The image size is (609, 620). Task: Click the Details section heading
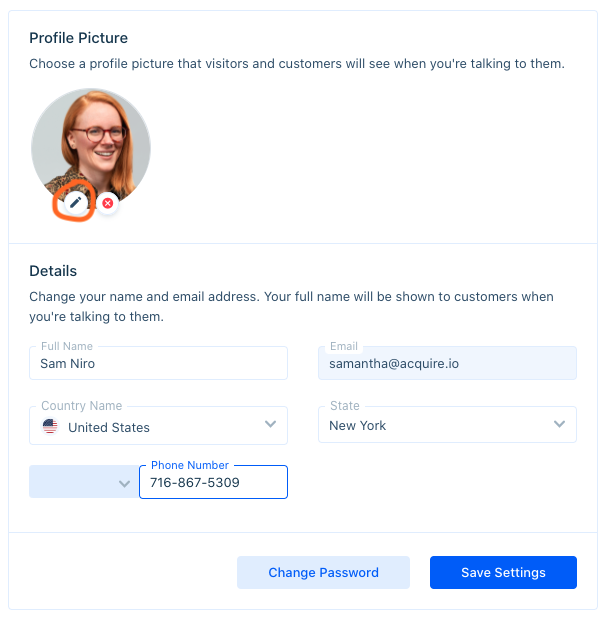pos(53,270)
